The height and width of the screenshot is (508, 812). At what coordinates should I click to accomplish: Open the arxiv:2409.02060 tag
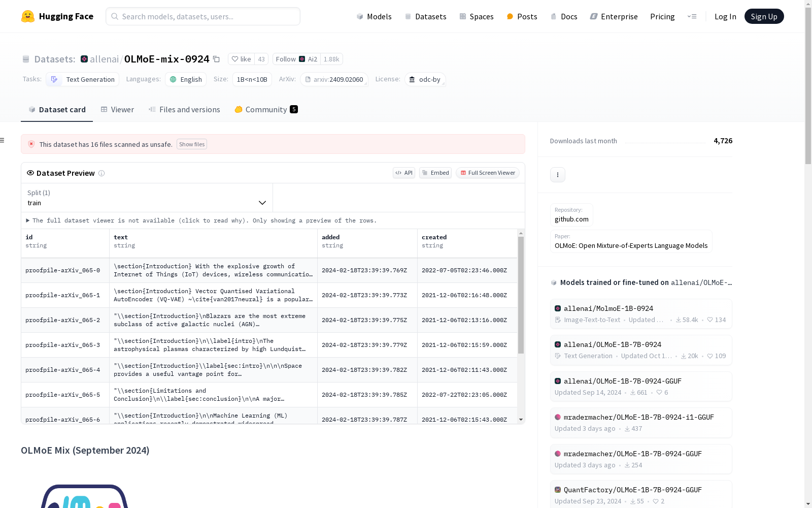(334, 79)
